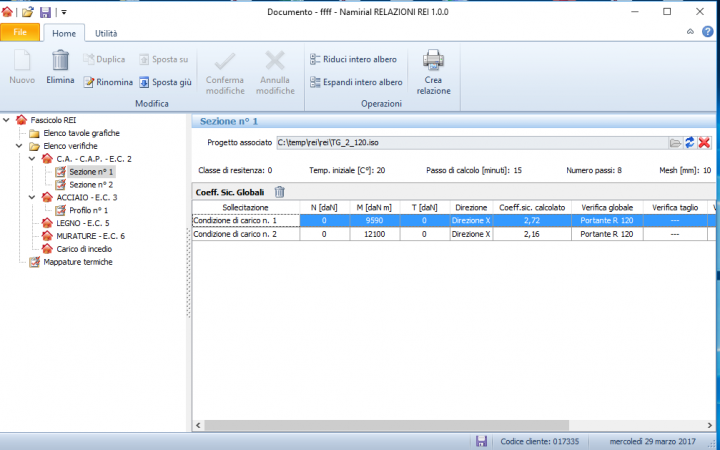Click Sposta giù arrow button
The height and width of the screenshot is (450, 720).
coord(165,82)
